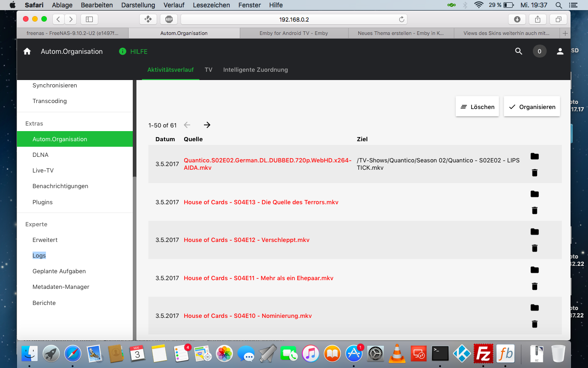Open notifications counter showing 0
588x368 pixels.
tap(539, 52)
